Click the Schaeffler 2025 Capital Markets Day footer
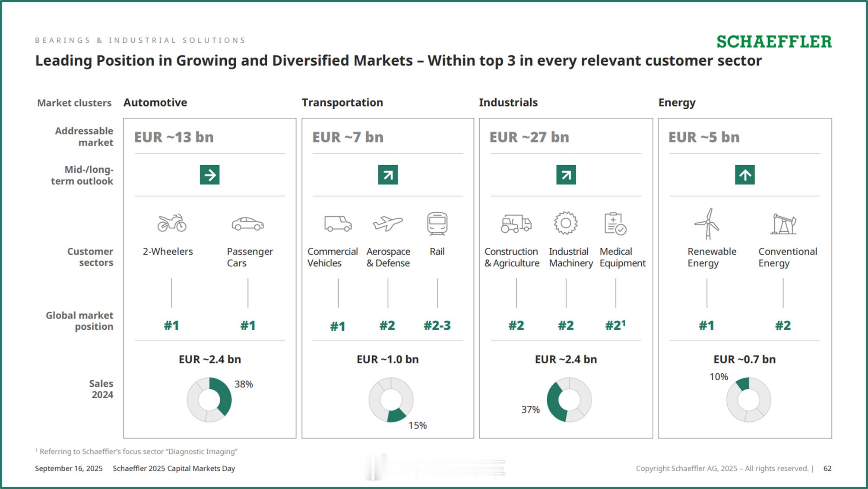Viewport: 868px width, 489px height. [174, 468]
